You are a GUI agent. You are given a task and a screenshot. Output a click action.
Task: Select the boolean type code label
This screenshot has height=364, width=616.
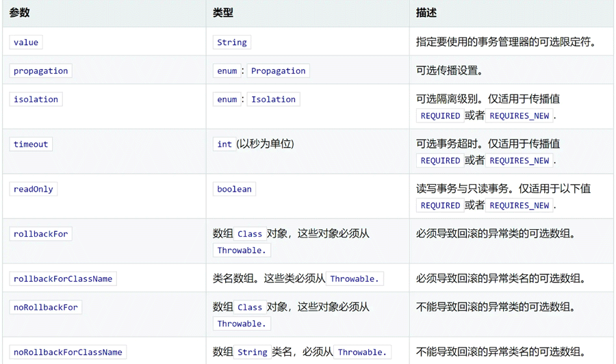point(234,190)
